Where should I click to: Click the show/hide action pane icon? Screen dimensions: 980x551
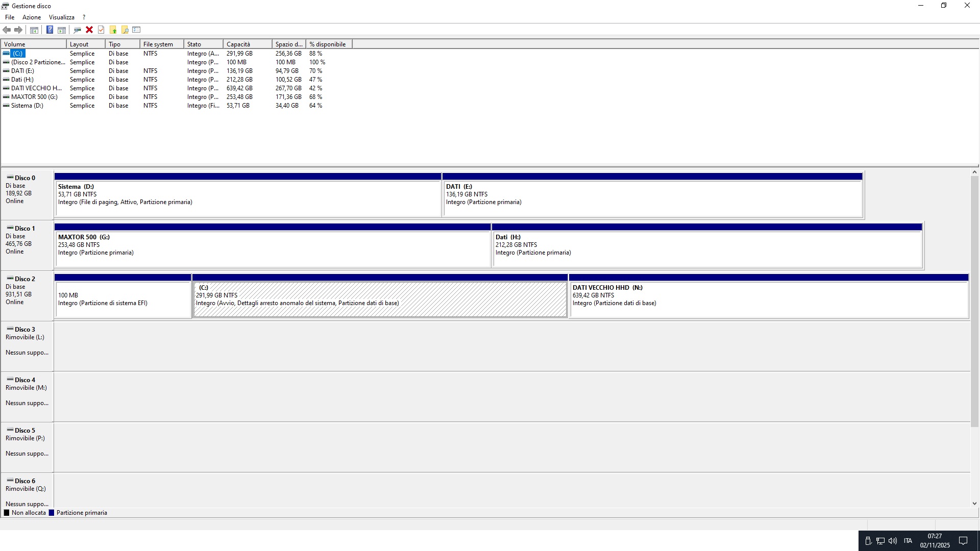coord(62,30)
